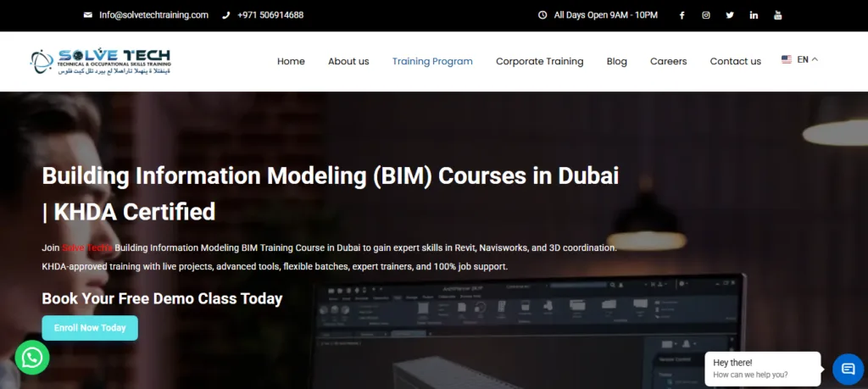
Task: Click the How can we help you? text
Action: click(x=750, y=375)
